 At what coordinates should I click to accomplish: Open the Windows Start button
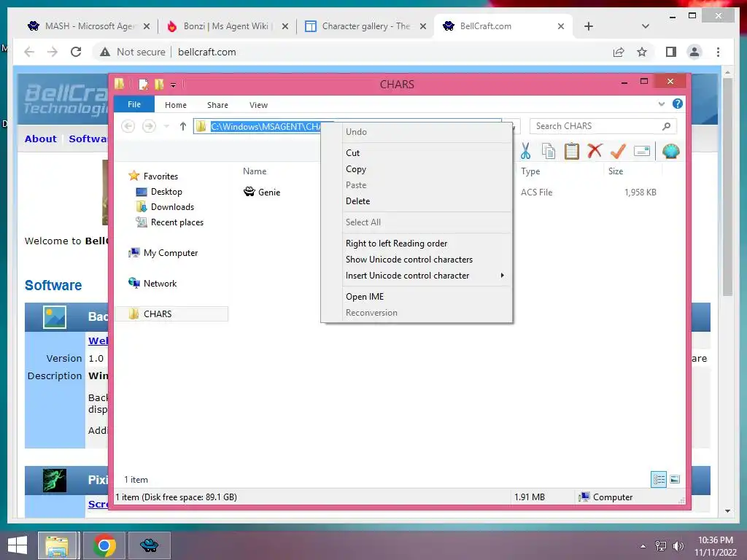point(18,545)
